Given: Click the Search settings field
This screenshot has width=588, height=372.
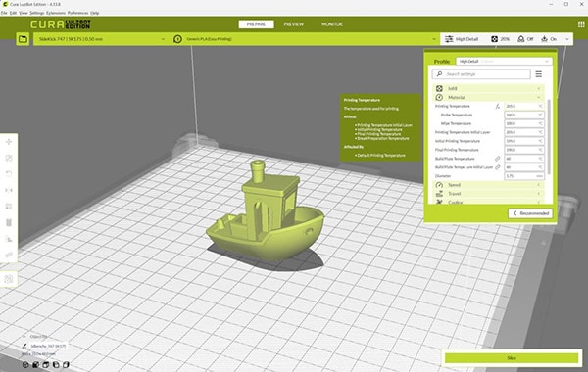Looking at the screenshot, I should pyautogui.click(x=481, y=74).
